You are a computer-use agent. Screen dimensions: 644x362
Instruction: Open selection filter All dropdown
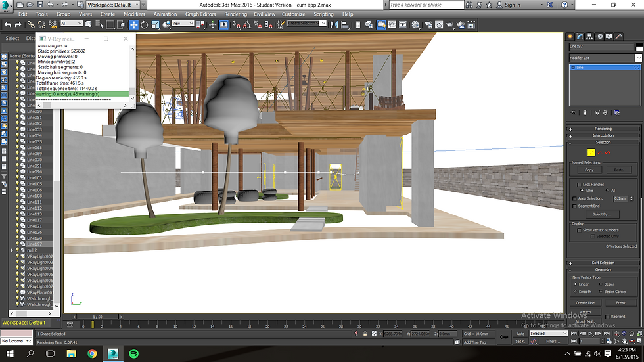72,24
